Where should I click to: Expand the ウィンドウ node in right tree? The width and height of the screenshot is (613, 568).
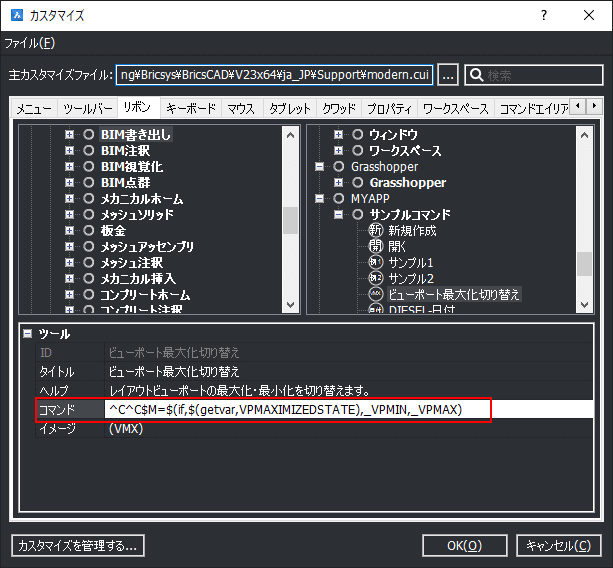[338, 134]
